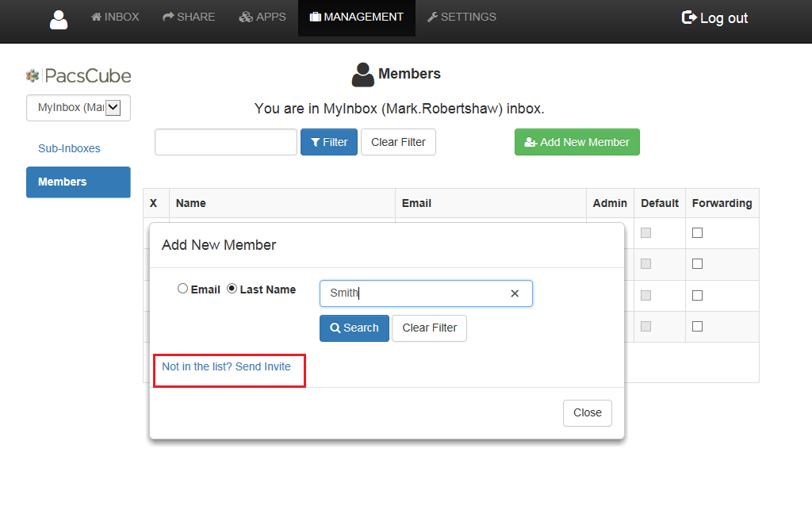The image size is (812, 506).
Task: Select the Last Name radio button
Action: pos(232,289)
